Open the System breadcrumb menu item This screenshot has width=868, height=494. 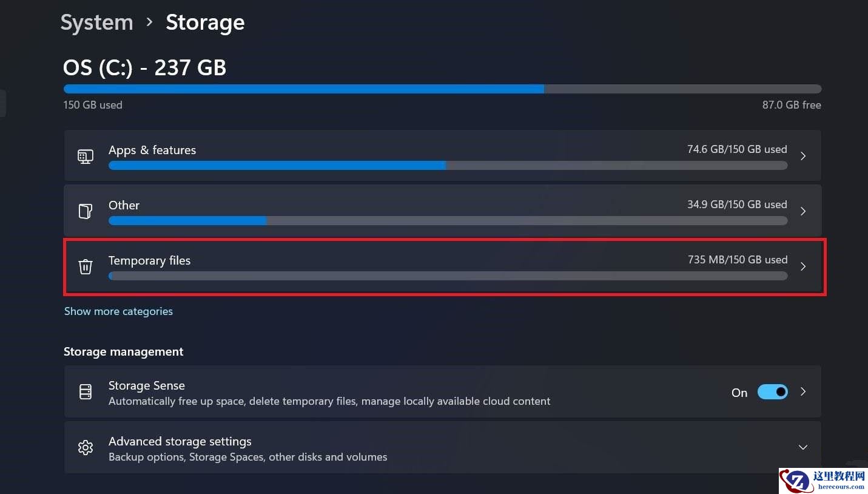pyautogui.click(x=96, y=22)
